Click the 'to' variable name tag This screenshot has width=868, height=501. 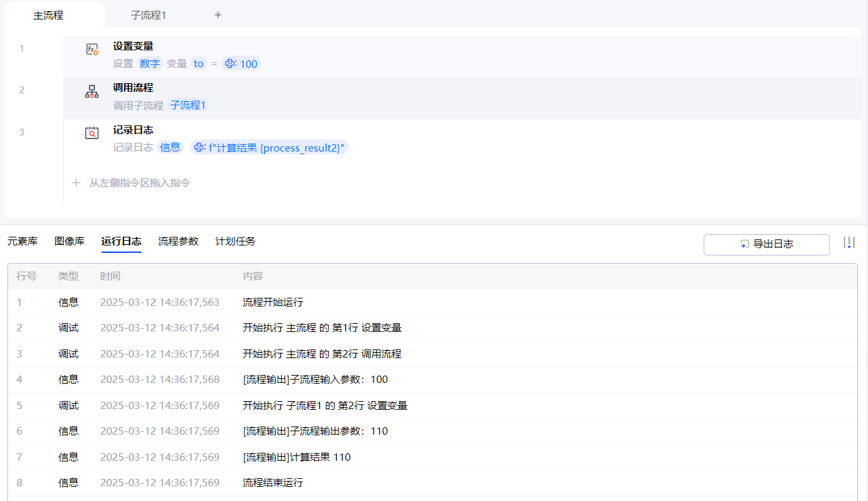[x=199, y=64]
